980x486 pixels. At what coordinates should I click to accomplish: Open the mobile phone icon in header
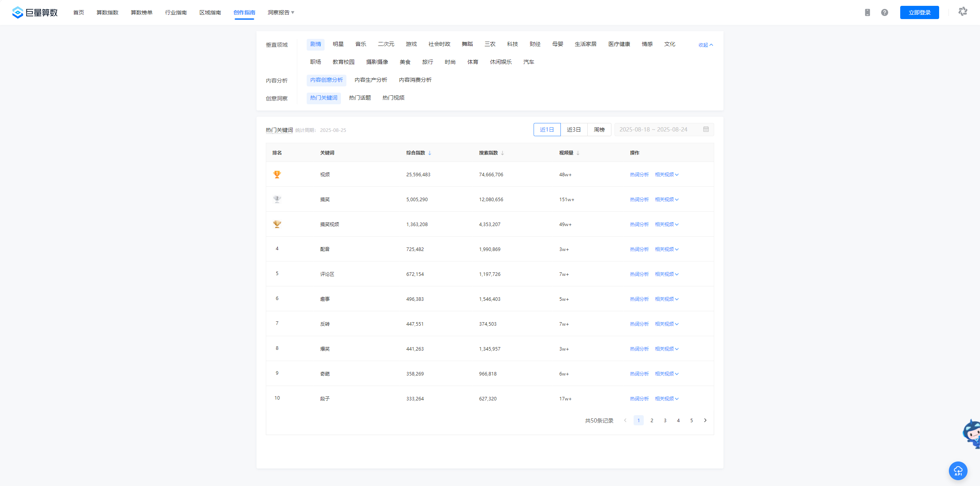(x=867, y=12)
